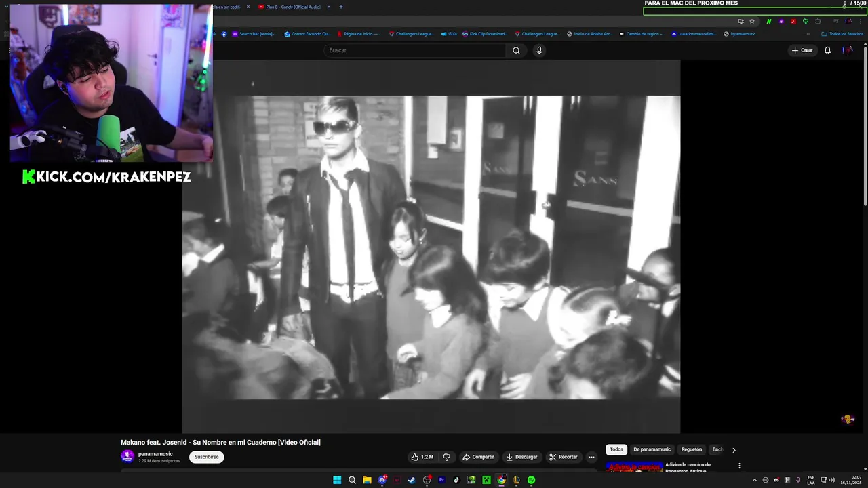The width and height of the screenshot is (868, 488).
Task: Select the Todos filter chip
Action: (616, 449)
